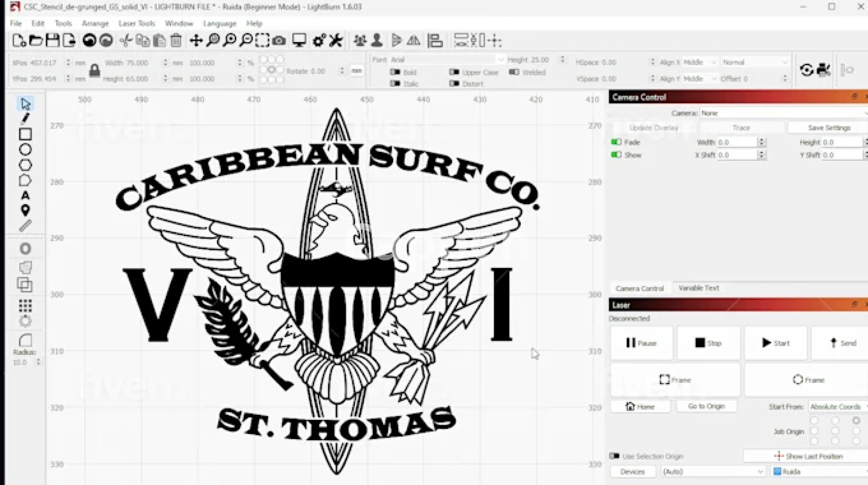Expand the Start From dropdown
The height and width of the screenshot is (485, 868).
click(x=837, y=407)
